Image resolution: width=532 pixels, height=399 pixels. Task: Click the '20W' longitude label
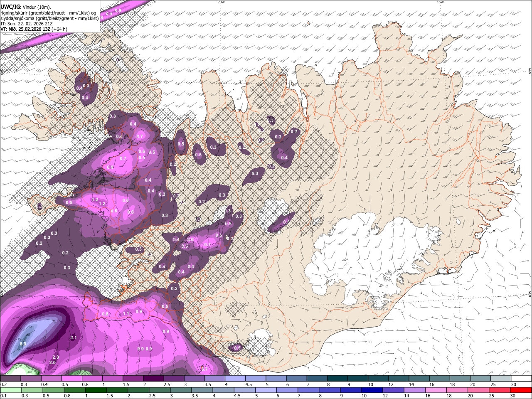pyautogui.click(x=221, y=2)
